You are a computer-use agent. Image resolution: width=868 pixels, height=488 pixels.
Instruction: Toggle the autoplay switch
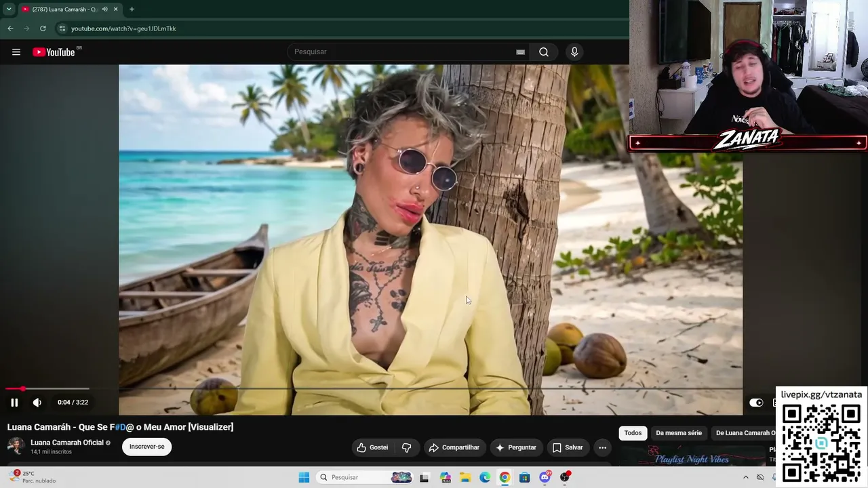pyautogui.click(x=756, y=403)
